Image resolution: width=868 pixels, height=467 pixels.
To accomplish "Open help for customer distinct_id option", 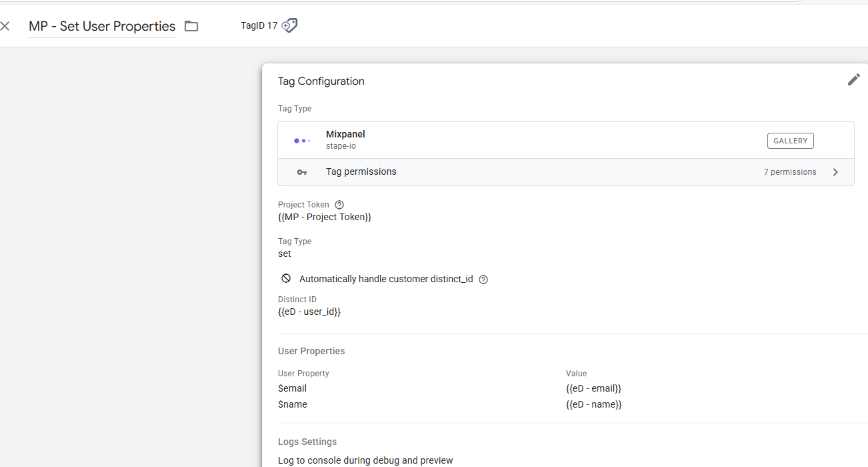I will (483, 280).
